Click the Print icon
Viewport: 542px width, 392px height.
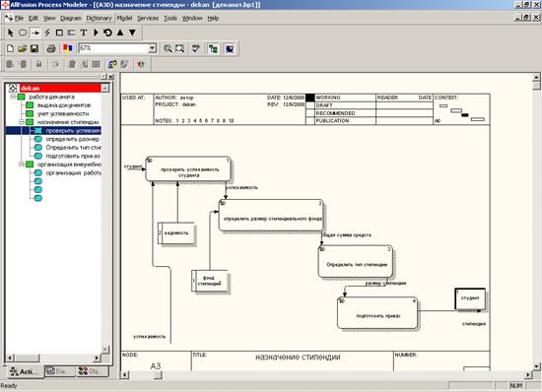pyautogui.click(x=51, y=48)
